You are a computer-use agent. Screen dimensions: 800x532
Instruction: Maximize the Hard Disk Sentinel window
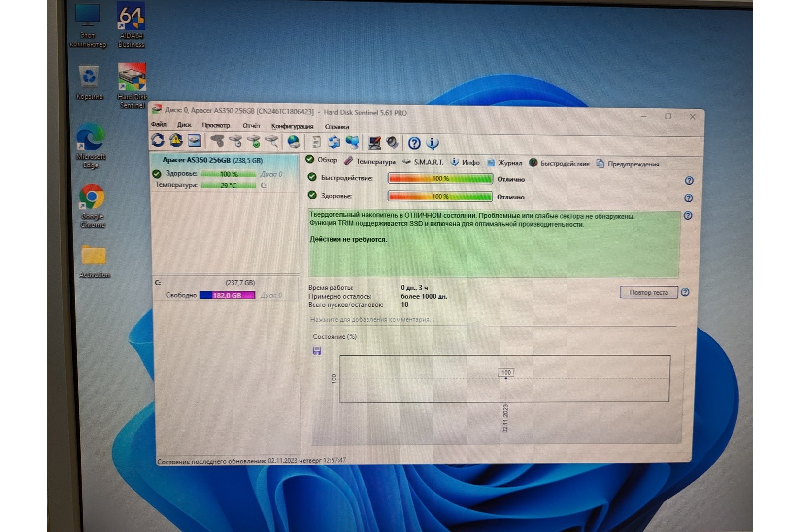pos(668,116)
